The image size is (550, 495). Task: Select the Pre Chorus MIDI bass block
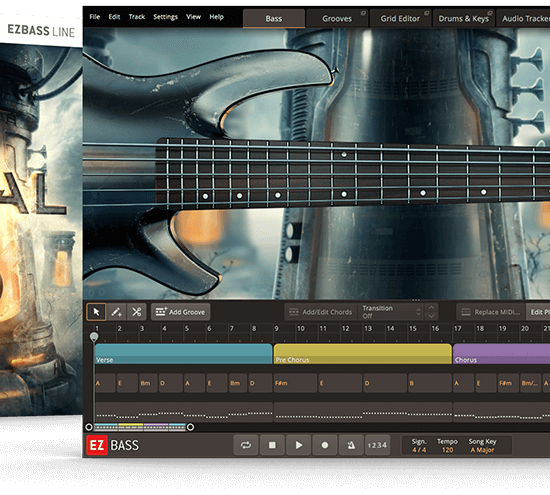coord(363,412)
